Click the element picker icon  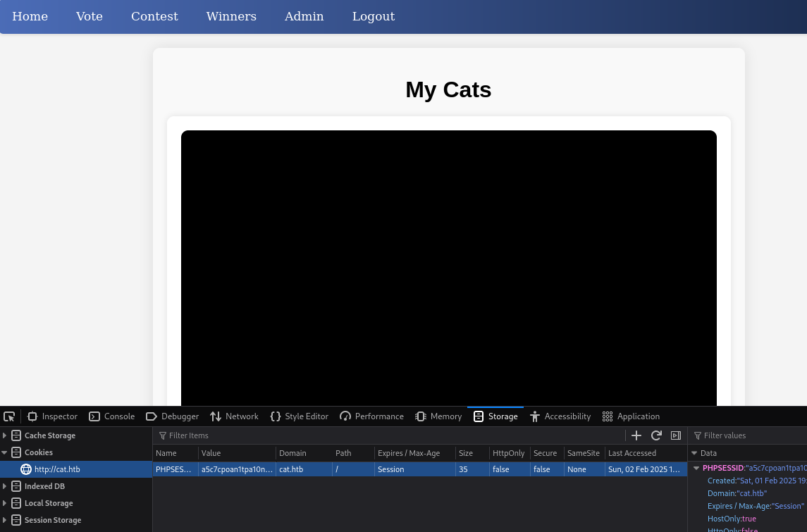point(9,416)
